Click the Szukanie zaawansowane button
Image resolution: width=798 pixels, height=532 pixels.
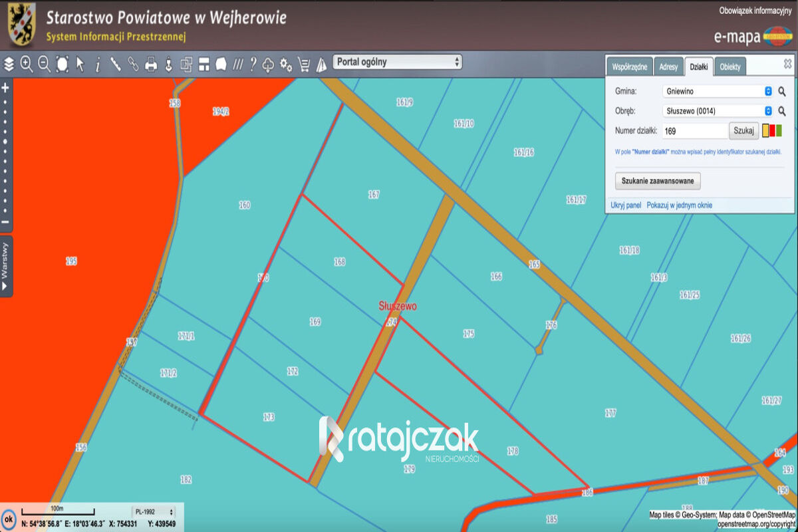pyautogui.click(x=658, y=181)
